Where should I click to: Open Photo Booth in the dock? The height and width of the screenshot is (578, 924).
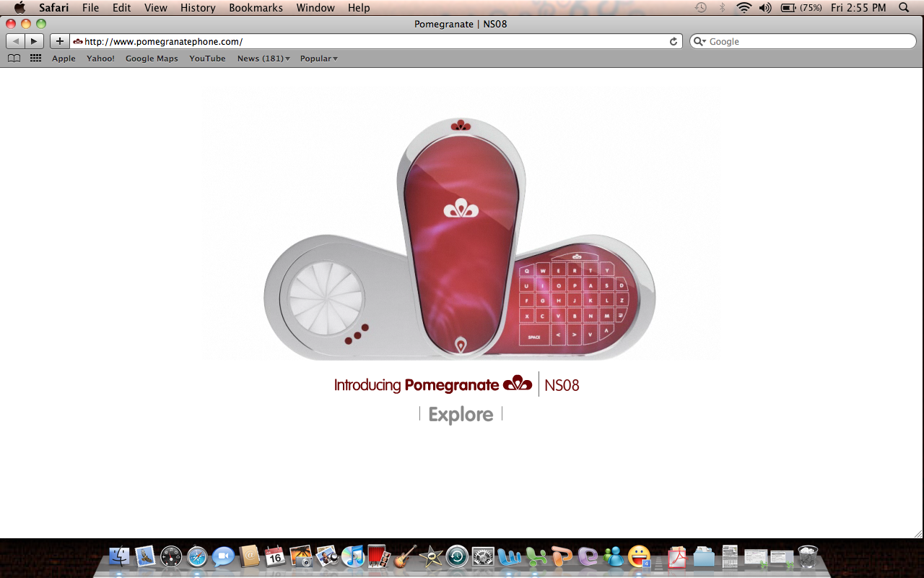click(x=378, y=556)
